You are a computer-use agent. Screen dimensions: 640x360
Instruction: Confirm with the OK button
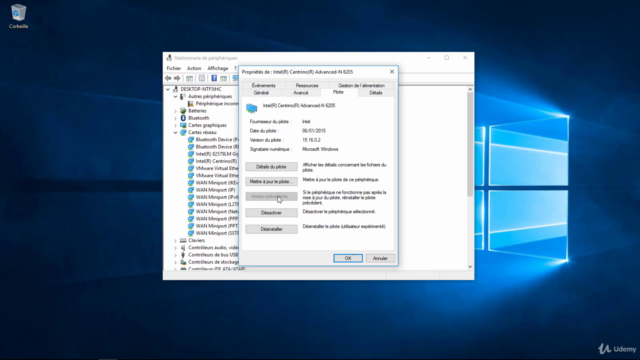(x=348, y=258)
